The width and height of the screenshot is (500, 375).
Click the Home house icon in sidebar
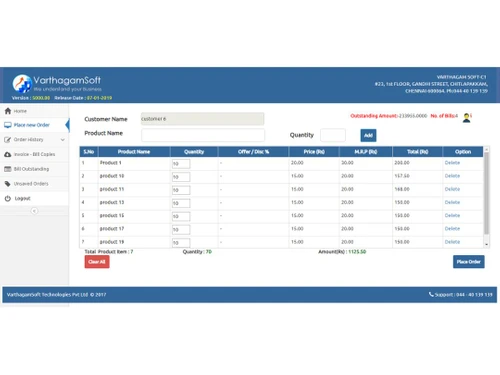click(8, 111)
